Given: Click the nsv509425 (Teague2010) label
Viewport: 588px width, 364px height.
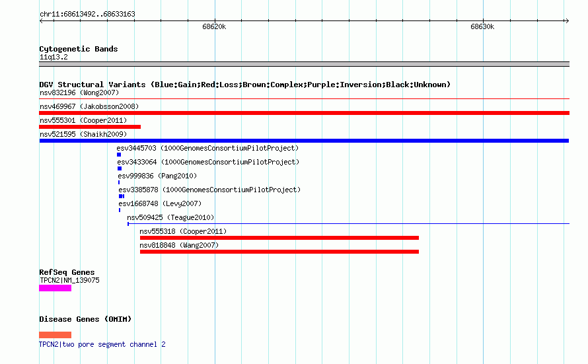Looking at the screenshot, I should tap(170, 217).
